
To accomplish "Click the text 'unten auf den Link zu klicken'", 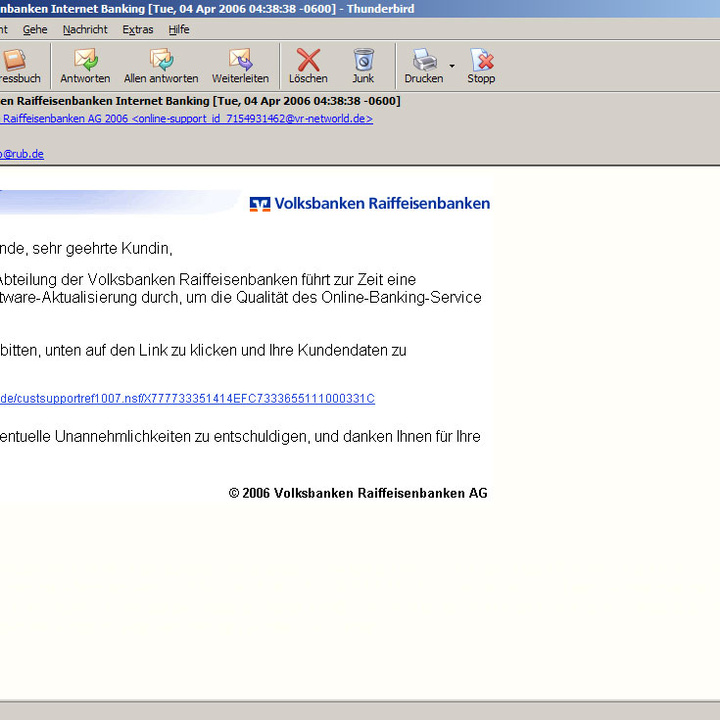I will pos(141,350).
